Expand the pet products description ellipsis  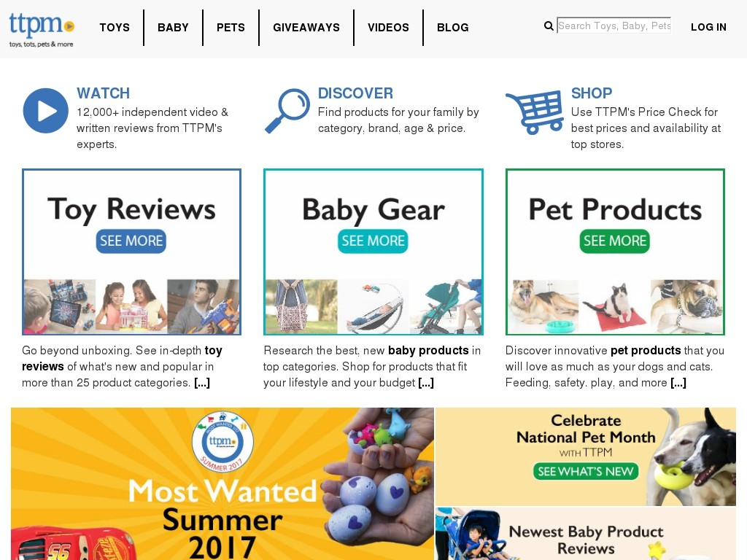tap(678, 383)
